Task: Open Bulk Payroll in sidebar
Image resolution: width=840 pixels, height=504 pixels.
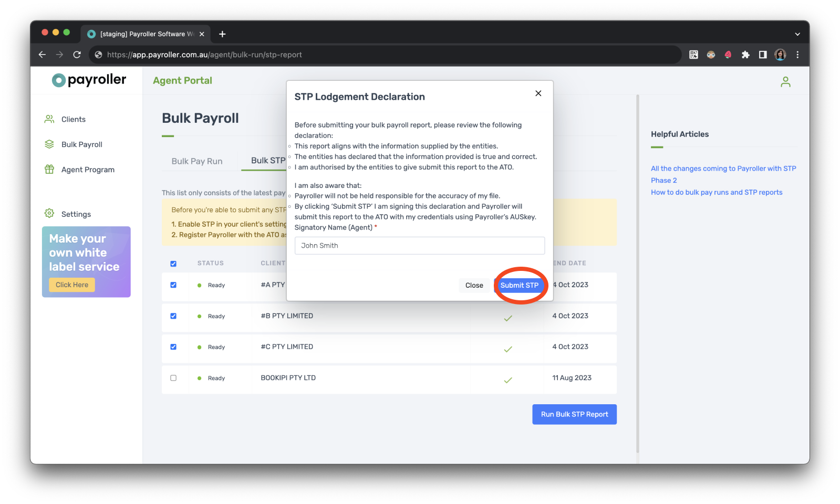Action: [x=81, y=144]
